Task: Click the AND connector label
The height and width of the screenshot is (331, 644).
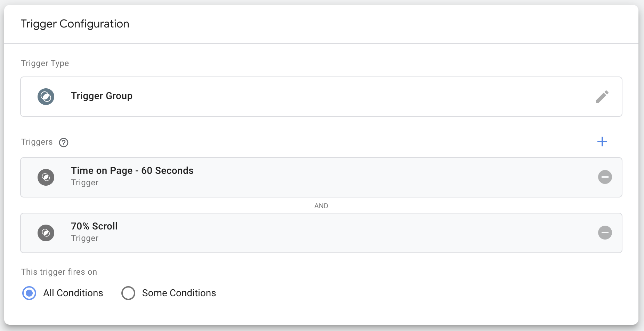Action: (x=321, y=206)
